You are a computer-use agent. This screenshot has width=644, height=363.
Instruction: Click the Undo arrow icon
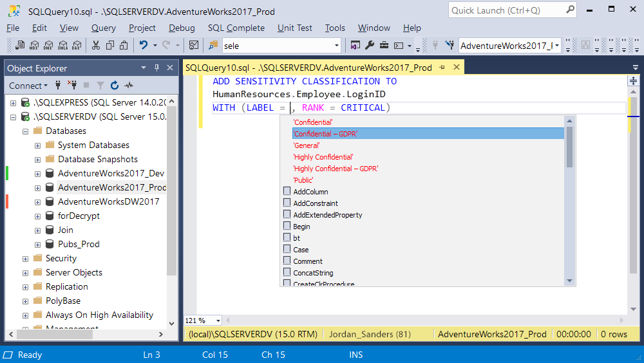pos(144,45)
